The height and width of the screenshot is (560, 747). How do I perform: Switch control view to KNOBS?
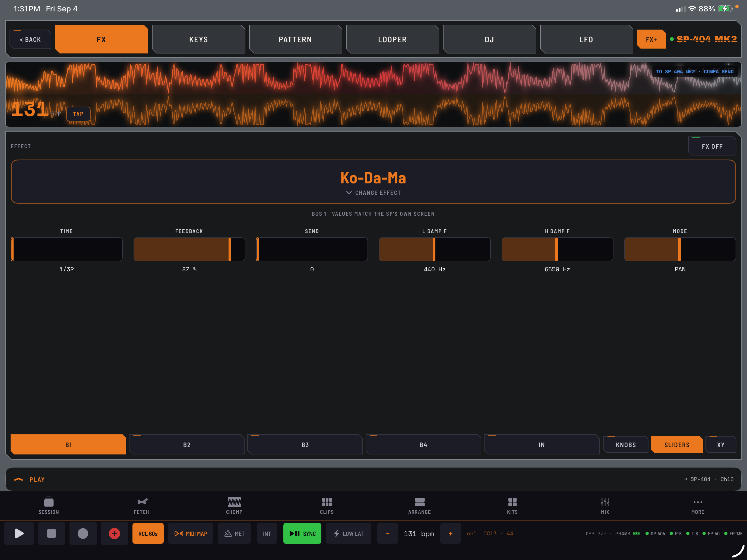[x=626, y=445]
